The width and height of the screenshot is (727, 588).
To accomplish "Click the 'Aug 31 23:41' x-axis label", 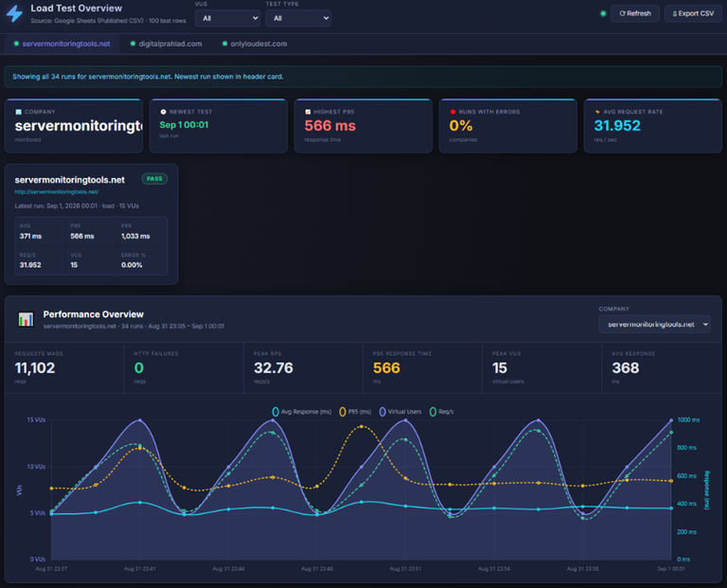I will [139, 568].
